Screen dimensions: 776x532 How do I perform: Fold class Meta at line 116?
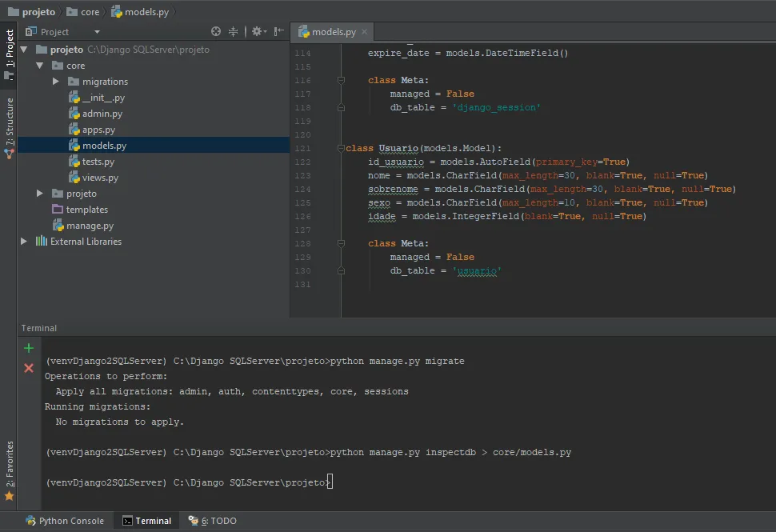point(341,80)
